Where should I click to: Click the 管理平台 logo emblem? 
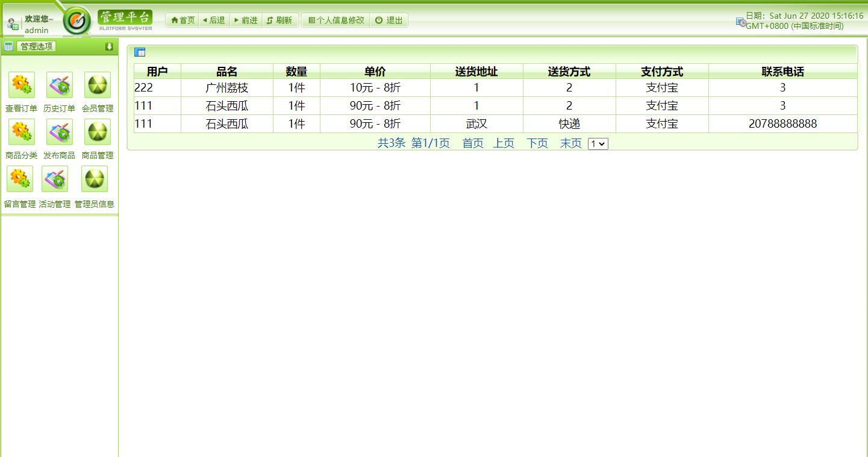[x=76, y=19]
